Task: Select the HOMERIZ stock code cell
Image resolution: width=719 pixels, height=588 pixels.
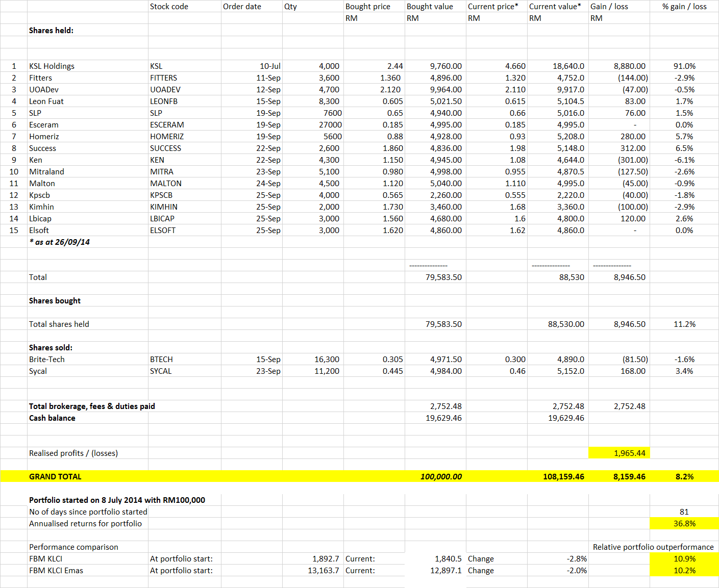Action: point(184,136)
